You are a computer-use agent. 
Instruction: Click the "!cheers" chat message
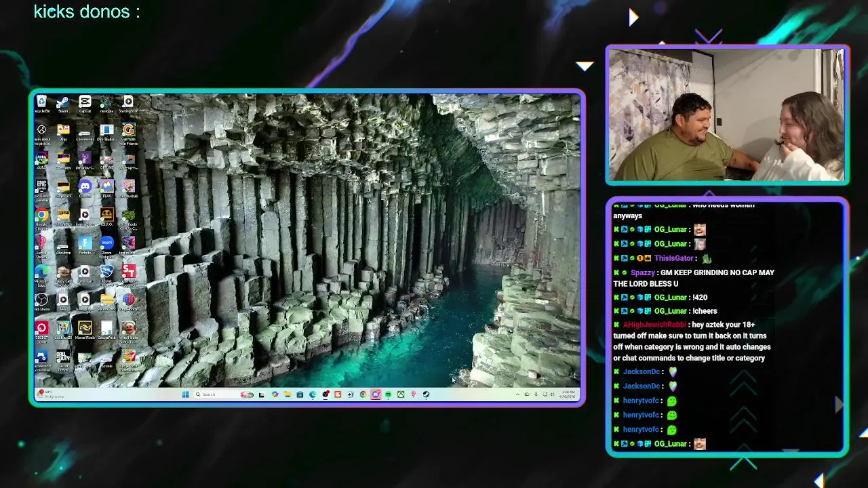tap(705, 311)
